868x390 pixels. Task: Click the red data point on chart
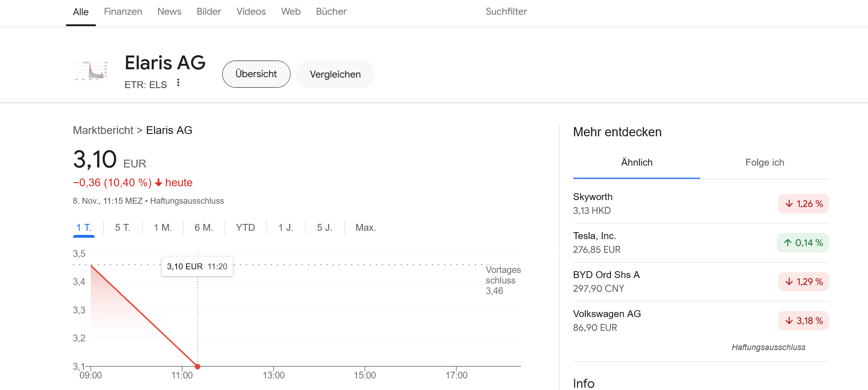tap(198, 367)
